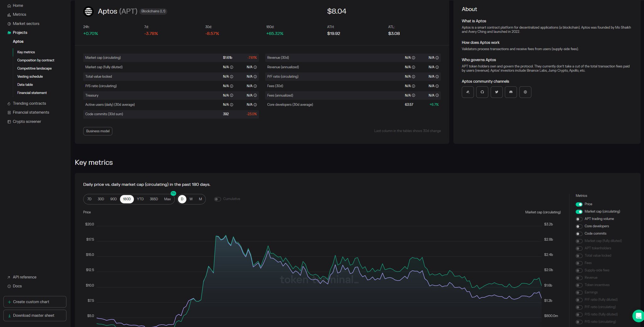Click info icon beside Fees (30d)'s first N/A
This screenshot has width=644, height=327.
(x=414, y=86)
